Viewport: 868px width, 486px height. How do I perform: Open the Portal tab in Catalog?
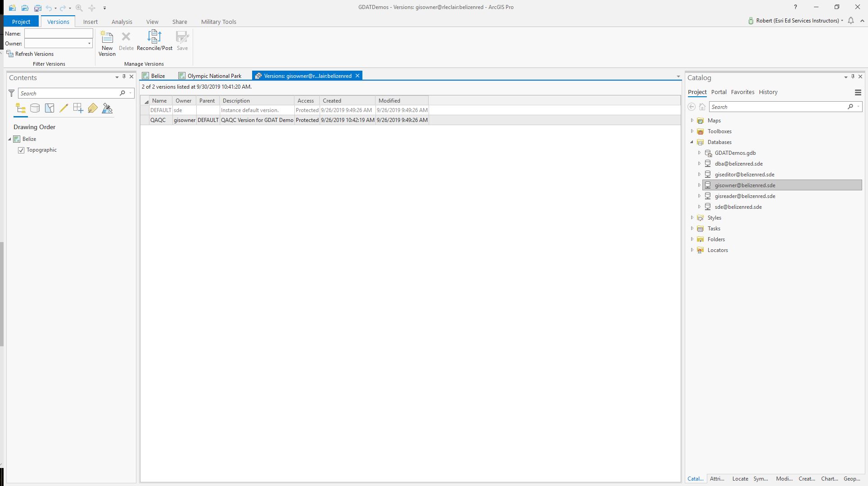[x=719, y=92]
